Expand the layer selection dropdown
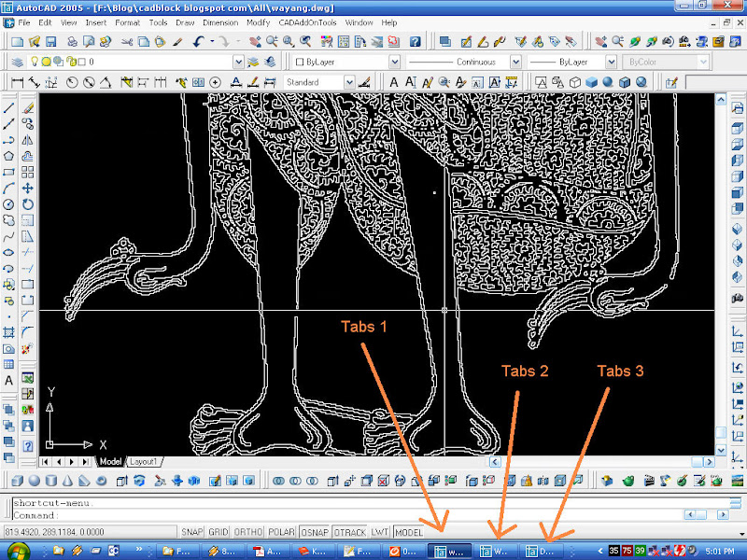This screenshot has width=747, height=560. [x=238, y=62]
